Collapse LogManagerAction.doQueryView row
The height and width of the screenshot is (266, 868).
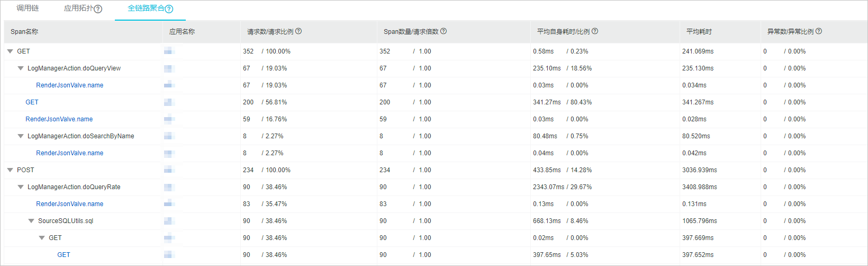pos(21,68)
